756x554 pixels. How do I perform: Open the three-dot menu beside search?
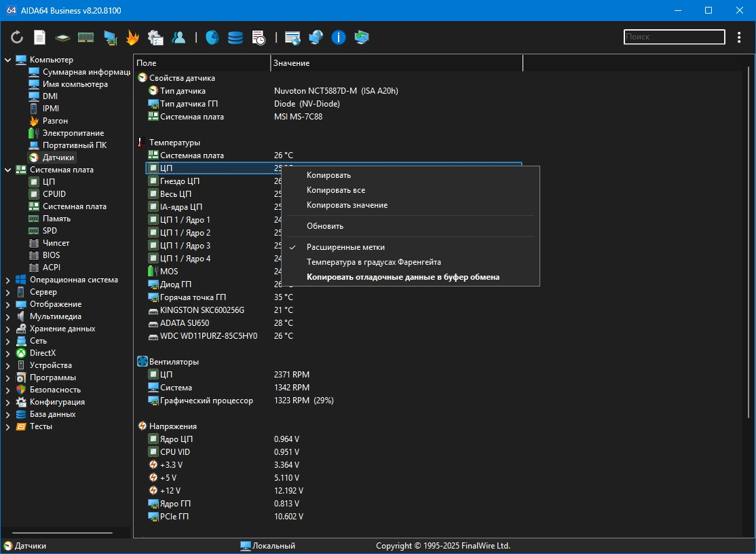[x=739, y=37]
